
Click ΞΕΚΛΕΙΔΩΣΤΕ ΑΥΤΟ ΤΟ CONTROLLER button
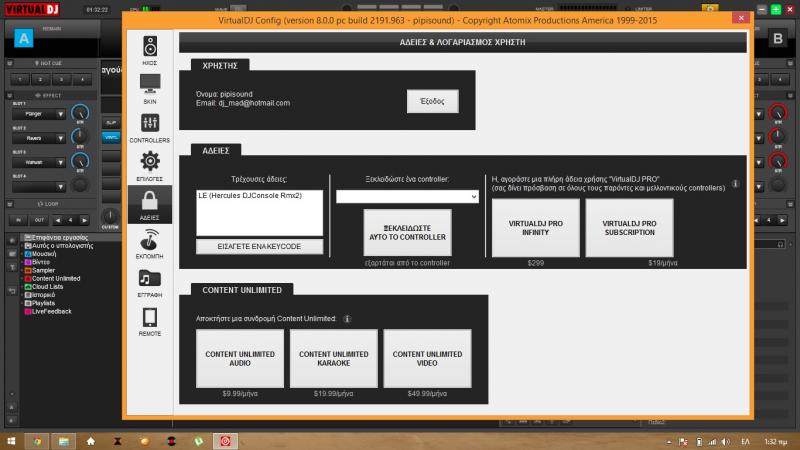click(407, 233)
